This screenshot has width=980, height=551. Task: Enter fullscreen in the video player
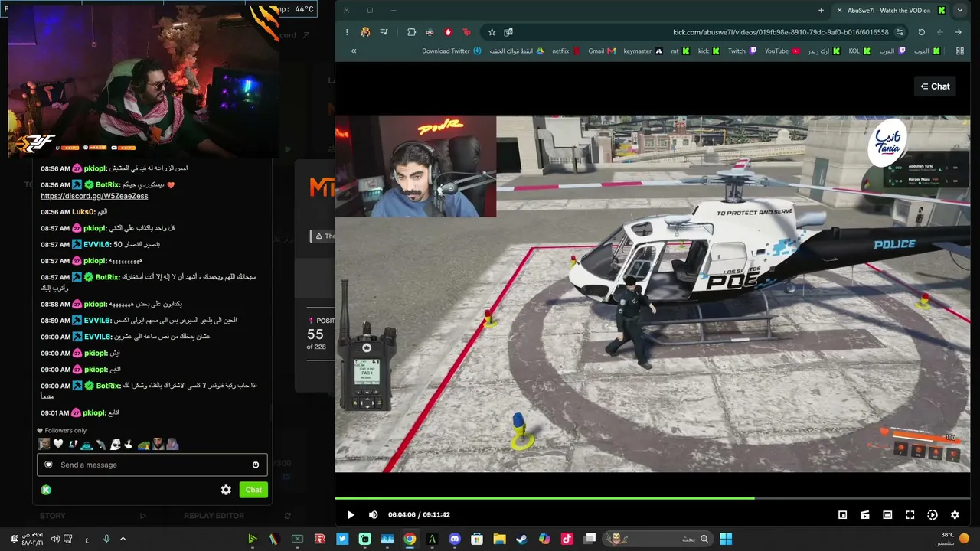(x=910, y=515)
